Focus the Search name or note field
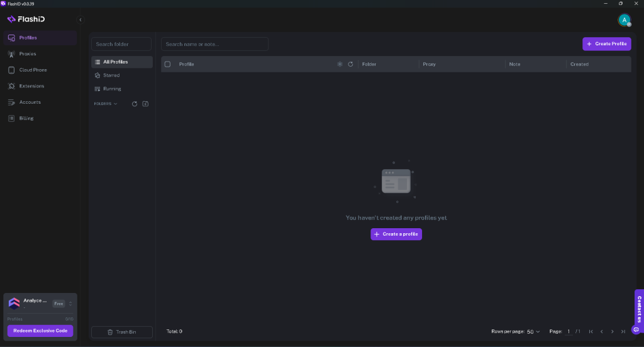 (214, 44)
